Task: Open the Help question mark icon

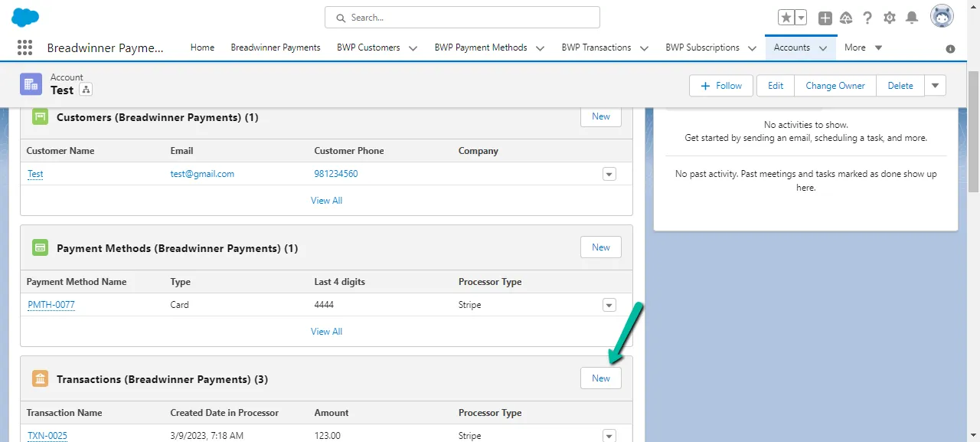Action: pyautogui.click(x=867, y=18)
